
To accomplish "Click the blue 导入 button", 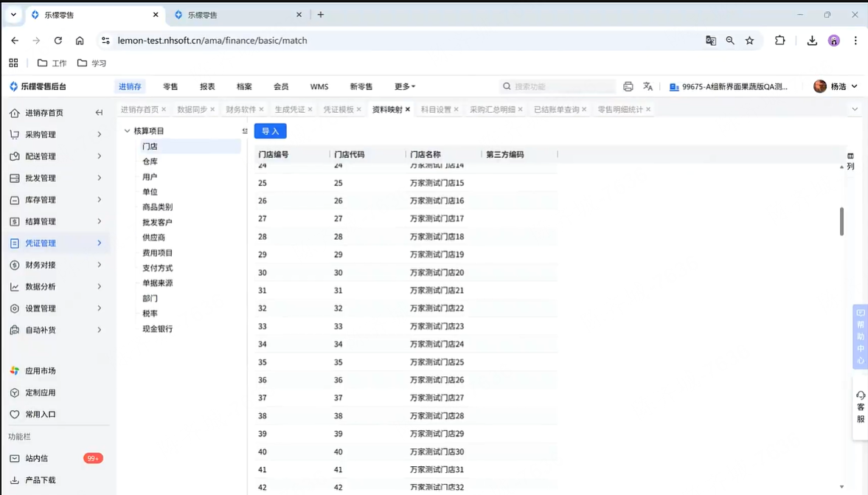I will (x=270, y=131).
